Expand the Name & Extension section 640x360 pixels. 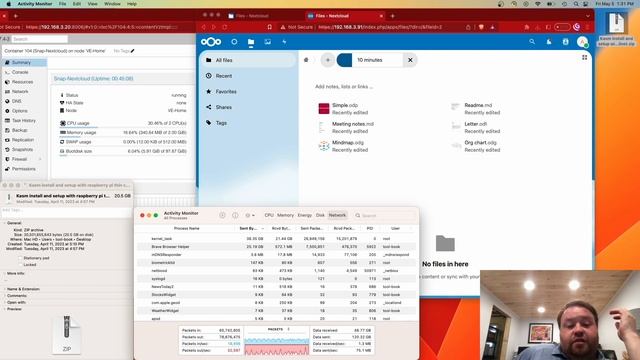[x=5, y=289]
